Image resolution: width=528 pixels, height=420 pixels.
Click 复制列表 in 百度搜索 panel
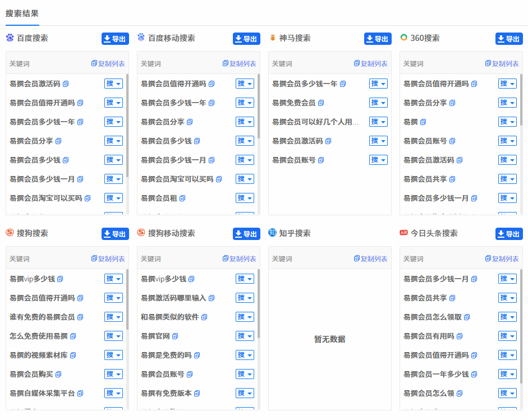(x=108, y=63)
